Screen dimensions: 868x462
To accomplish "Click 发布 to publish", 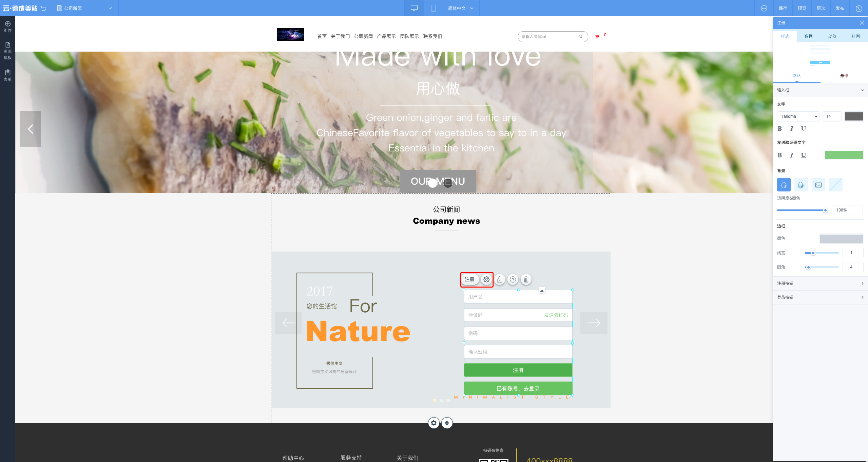I will click(x=840, y=8).
